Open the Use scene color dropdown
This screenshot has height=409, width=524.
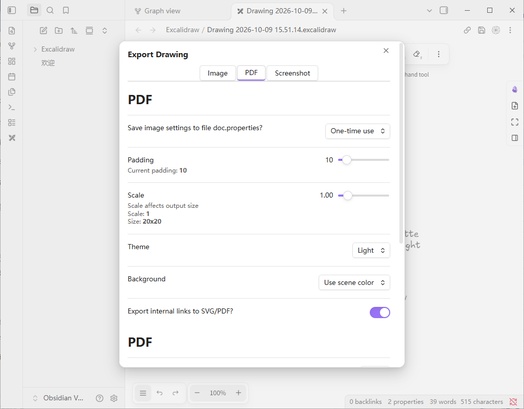(354, 282)
